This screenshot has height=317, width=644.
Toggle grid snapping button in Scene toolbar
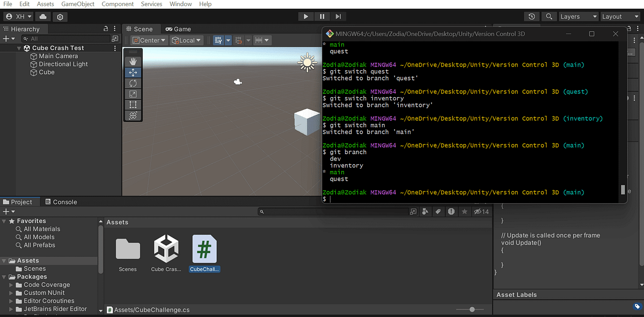click(218, 40)
